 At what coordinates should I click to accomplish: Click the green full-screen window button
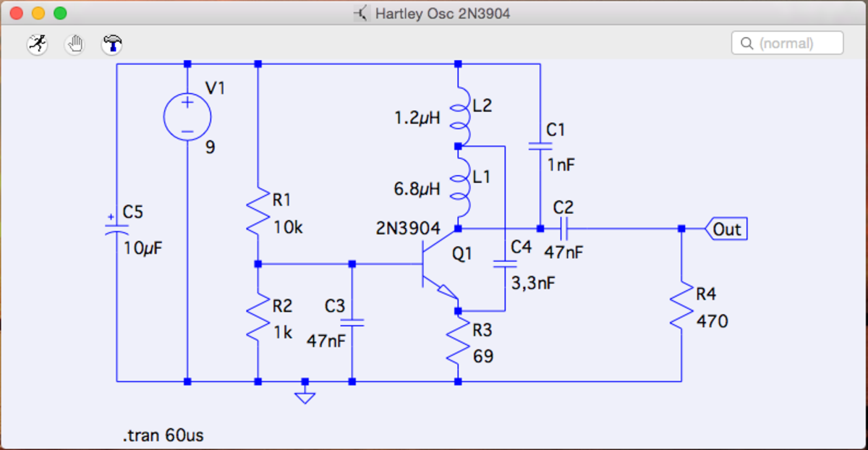coord(61,14)
